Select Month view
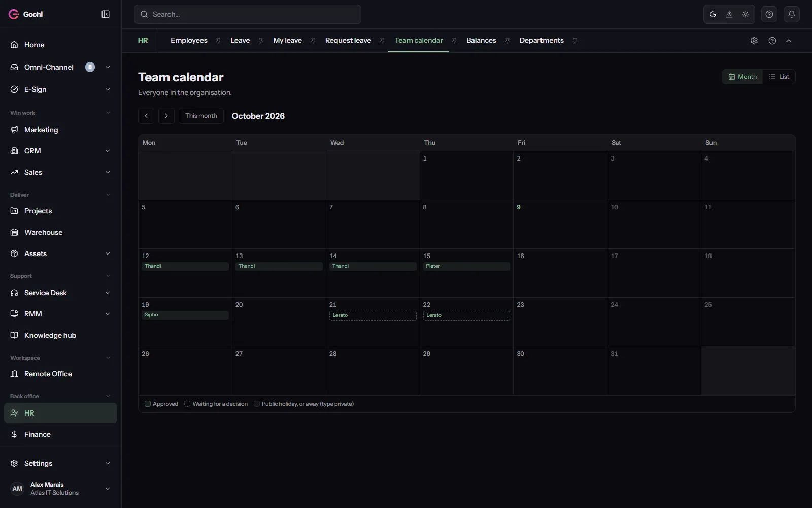 click(742, 77)
